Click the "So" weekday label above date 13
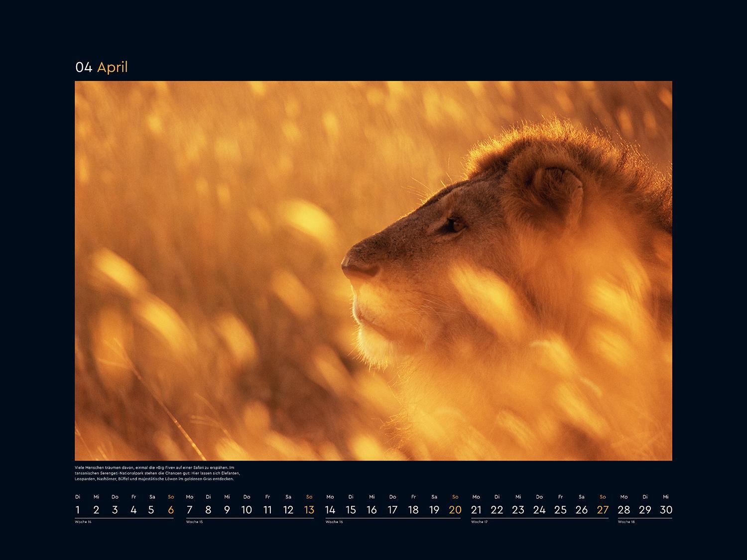 click(x=309, y=497)
